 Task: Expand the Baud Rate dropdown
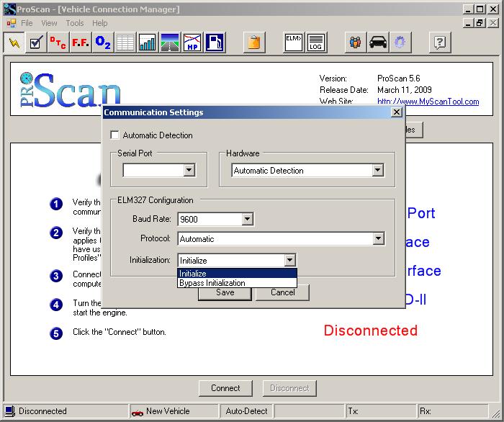tap(247, 219)
